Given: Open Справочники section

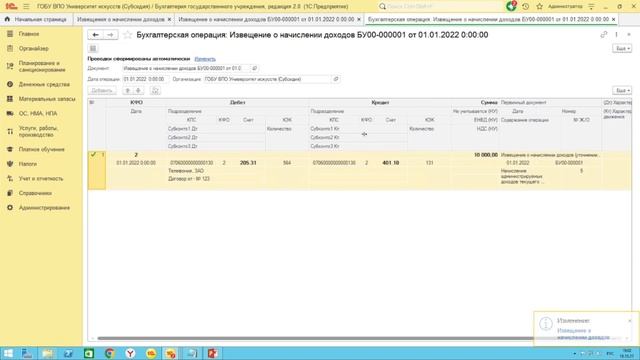Looking at the screenshot, I should pyautogui.click(x=35, y=193).
